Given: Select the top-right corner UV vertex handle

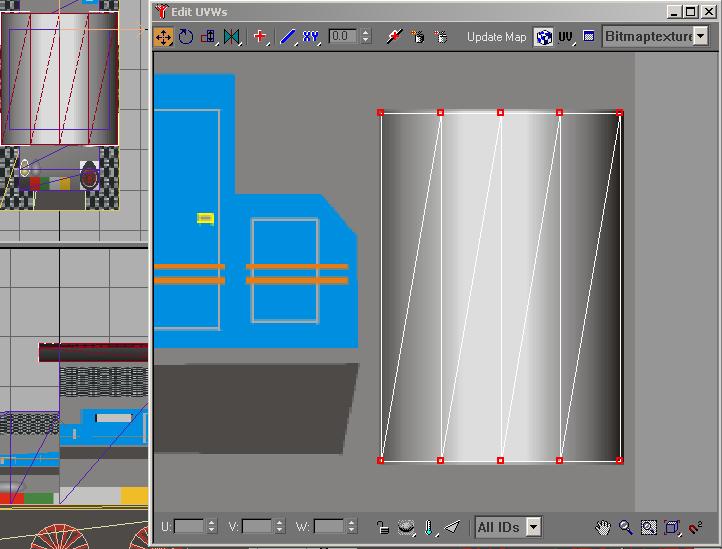Looking at the screenshot, I should 619,112.
